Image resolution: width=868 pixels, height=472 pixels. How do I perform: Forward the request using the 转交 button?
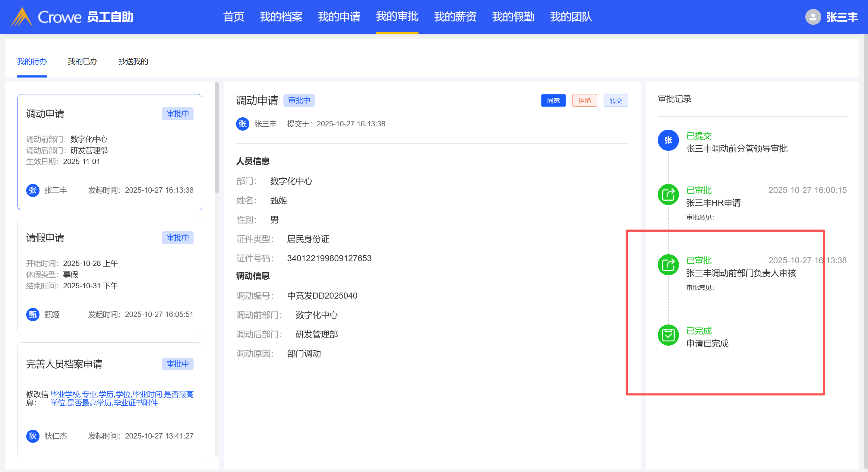(x=615, y=100)
